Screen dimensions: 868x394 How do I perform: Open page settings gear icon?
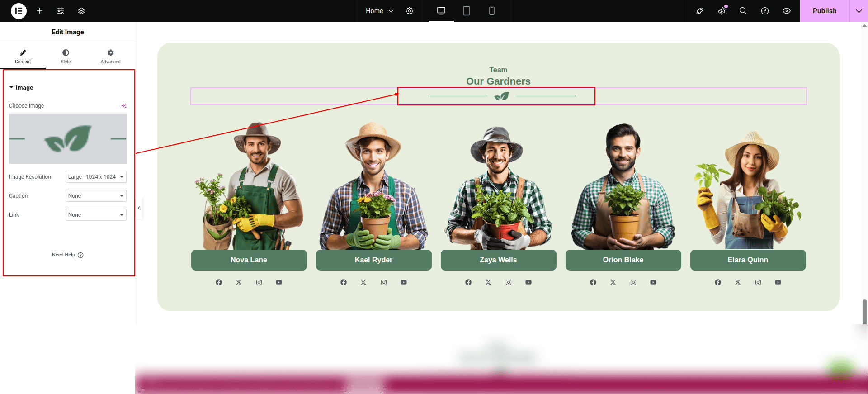[410, 11]
